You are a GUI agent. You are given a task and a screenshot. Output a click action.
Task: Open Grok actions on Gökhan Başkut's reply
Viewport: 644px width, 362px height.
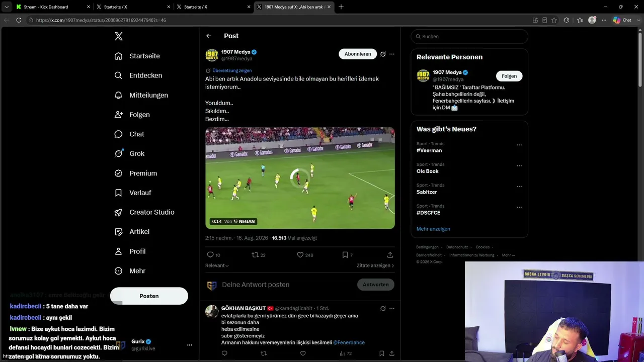pos(383,308)
